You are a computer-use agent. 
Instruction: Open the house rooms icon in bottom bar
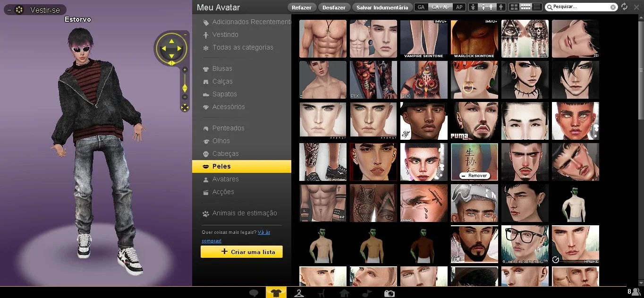(x=344, y=293)
